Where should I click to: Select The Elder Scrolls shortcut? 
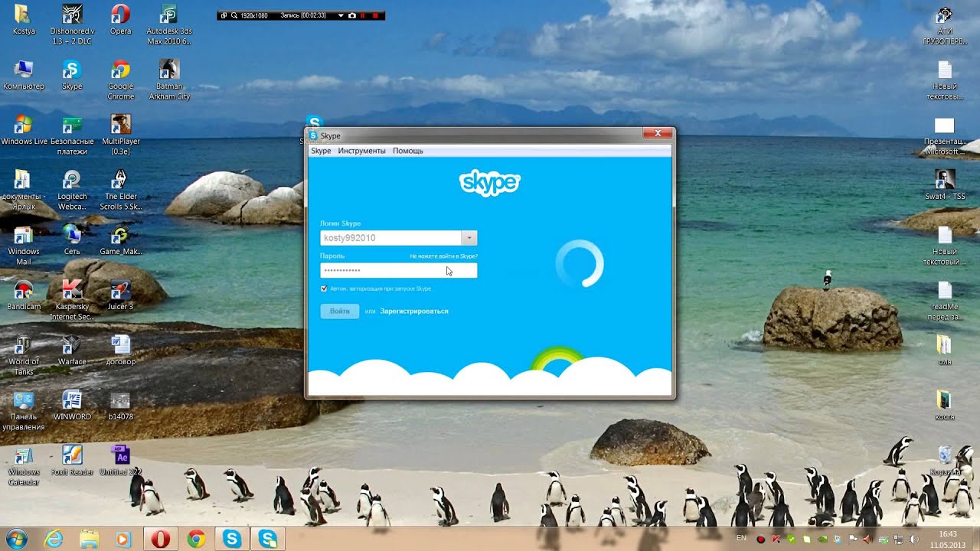tap(120, 190)
